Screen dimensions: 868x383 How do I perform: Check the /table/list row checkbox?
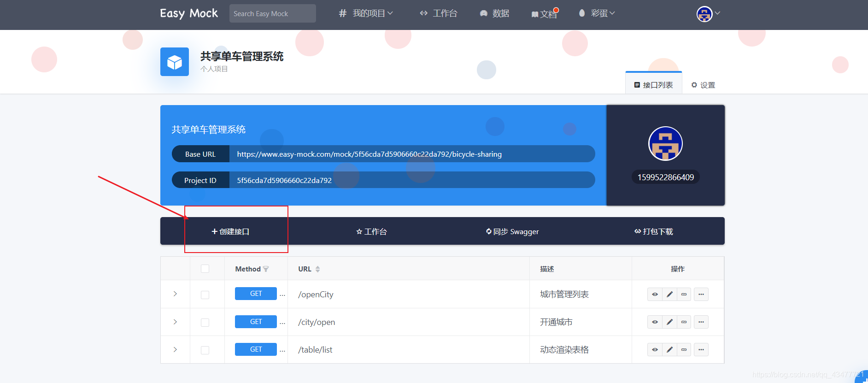205,350
